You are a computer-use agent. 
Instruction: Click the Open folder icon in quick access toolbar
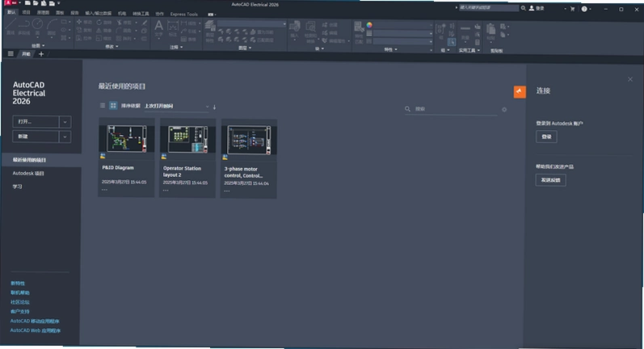(36, 3)
